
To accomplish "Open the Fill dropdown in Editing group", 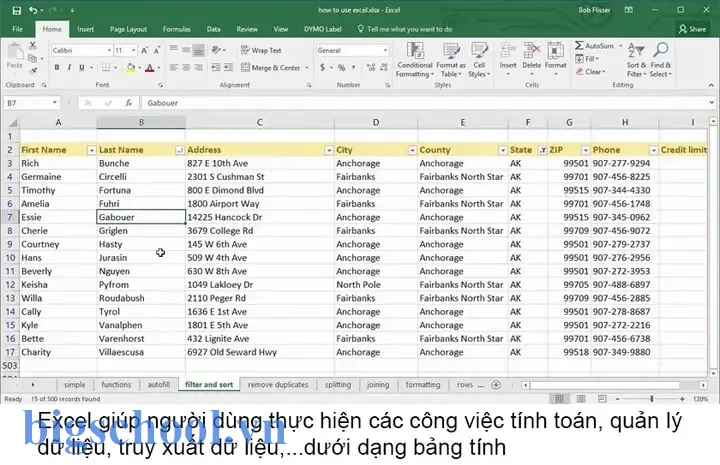I will (x=587, y=59).
